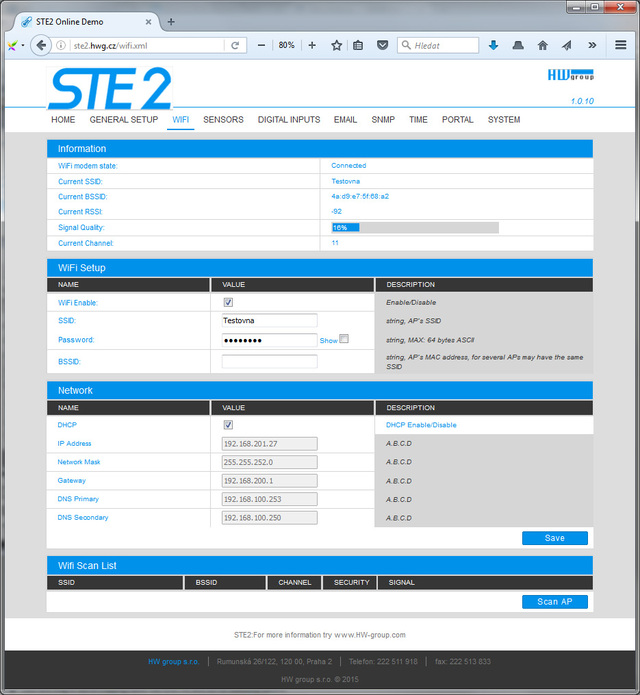Click the Signal Quality progress bar

point(415,228)
